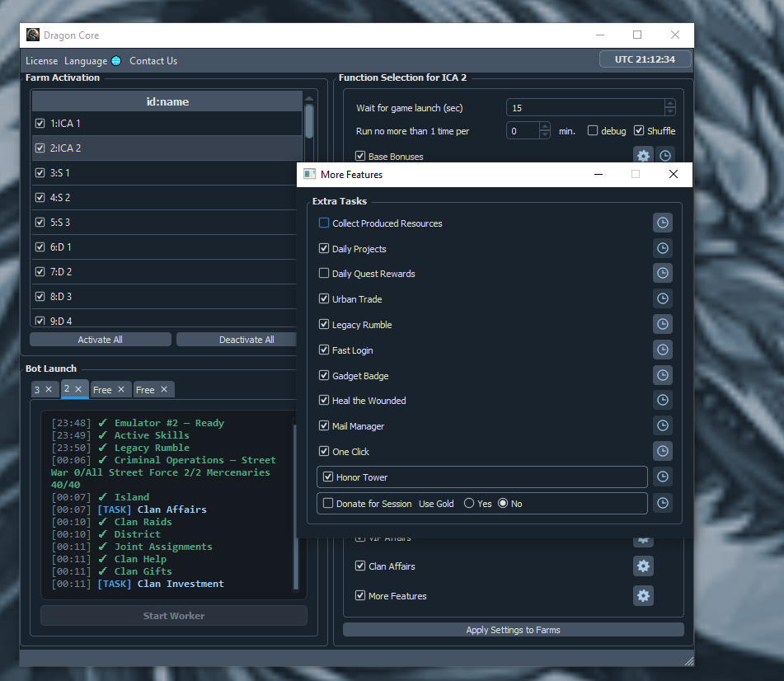
Task: Open gear settings for Clan Affairs
Action: coord(644,566)
